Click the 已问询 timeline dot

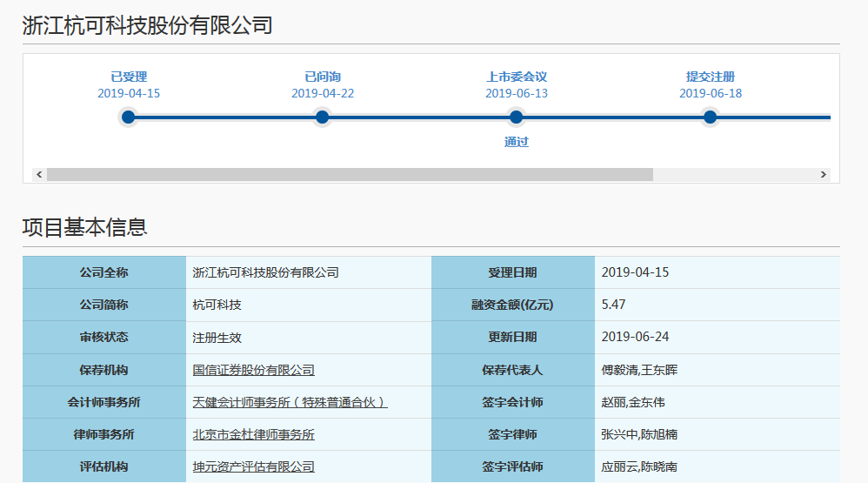322,117
